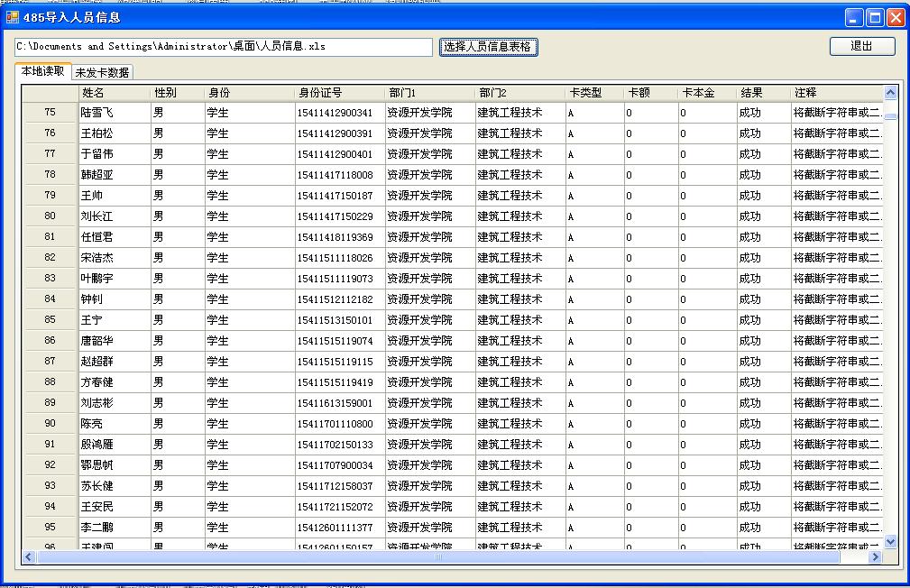Select the 本地读取 tab
The image size is (910, 588).
[43, 71]
